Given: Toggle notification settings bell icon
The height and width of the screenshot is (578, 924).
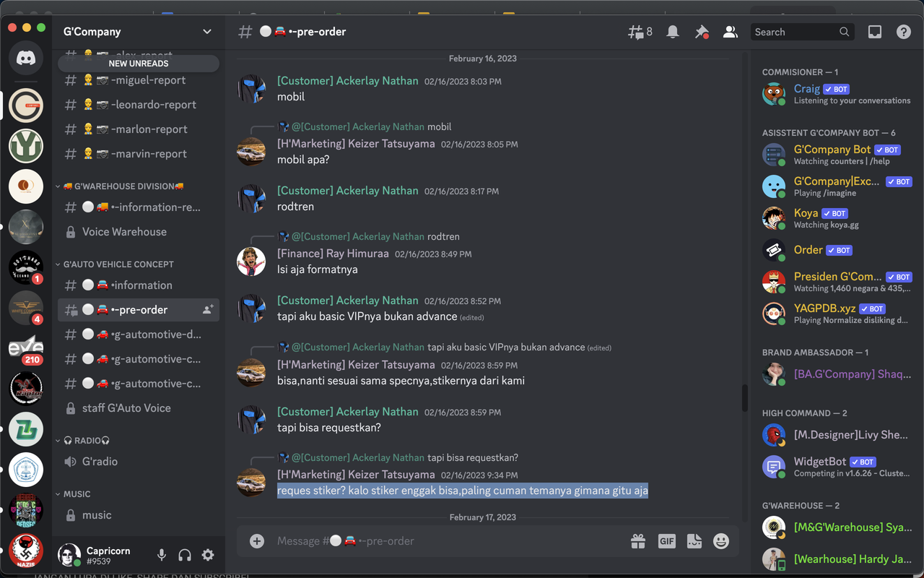Looking at the screenshot, I should point(673,32).
